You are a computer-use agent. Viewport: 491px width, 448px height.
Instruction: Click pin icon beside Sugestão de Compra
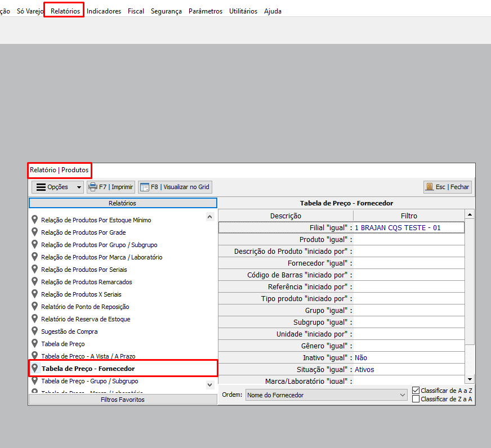coord(35,331)
